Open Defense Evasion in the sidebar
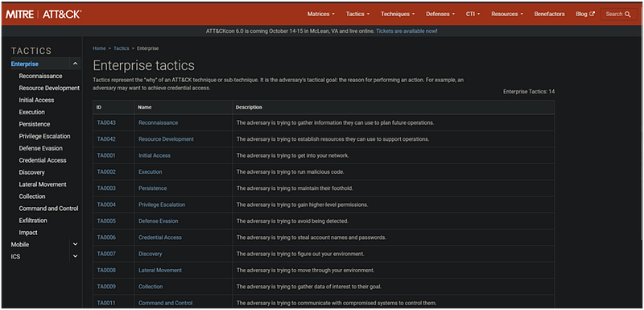The height and width of the screenshot is (310, 644). 41,148
